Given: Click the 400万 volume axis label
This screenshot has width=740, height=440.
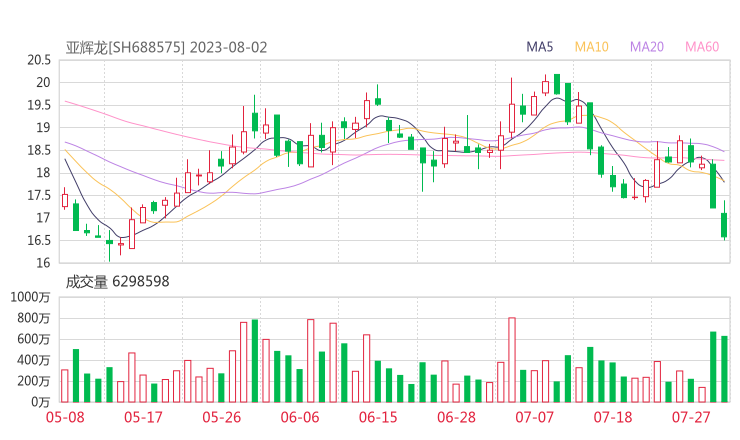Looking at the screenshot, I should [x=34, y=360].
